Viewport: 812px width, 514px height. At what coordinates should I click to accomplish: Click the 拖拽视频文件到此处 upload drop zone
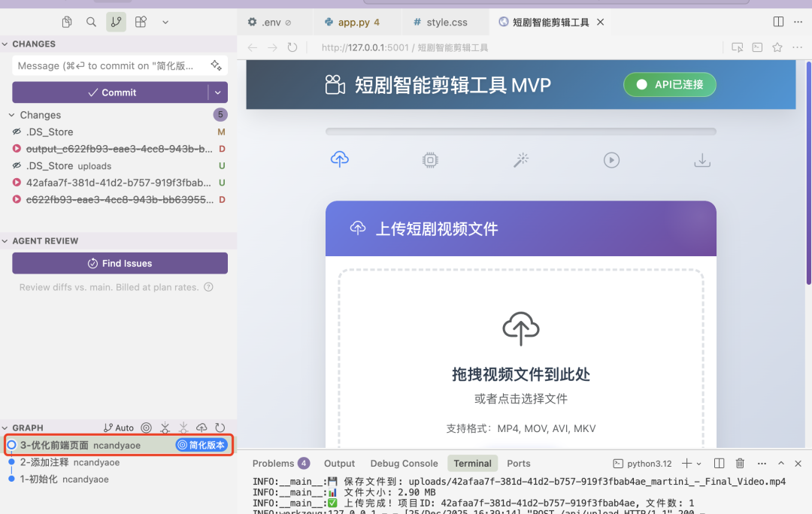tap(521, 358)
